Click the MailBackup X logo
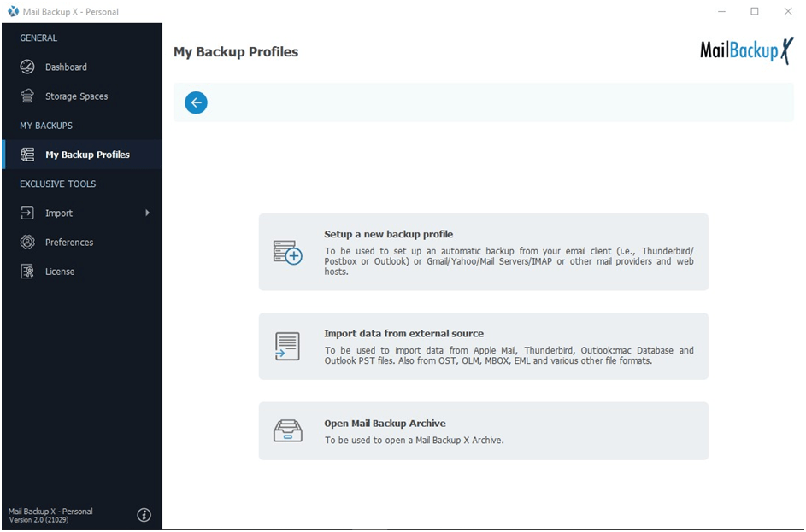Viewport: 806px width, 532px height. (746, 51)
